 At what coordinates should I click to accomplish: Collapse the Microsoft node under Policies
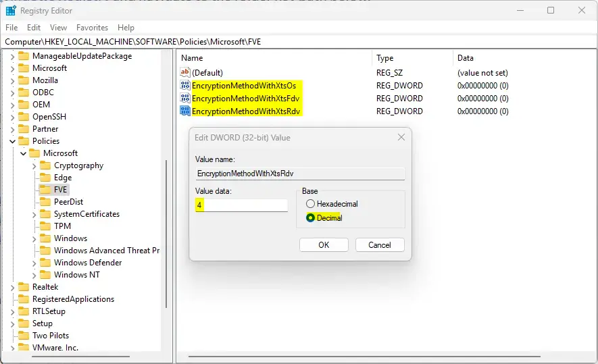click(x=23, y=153)
